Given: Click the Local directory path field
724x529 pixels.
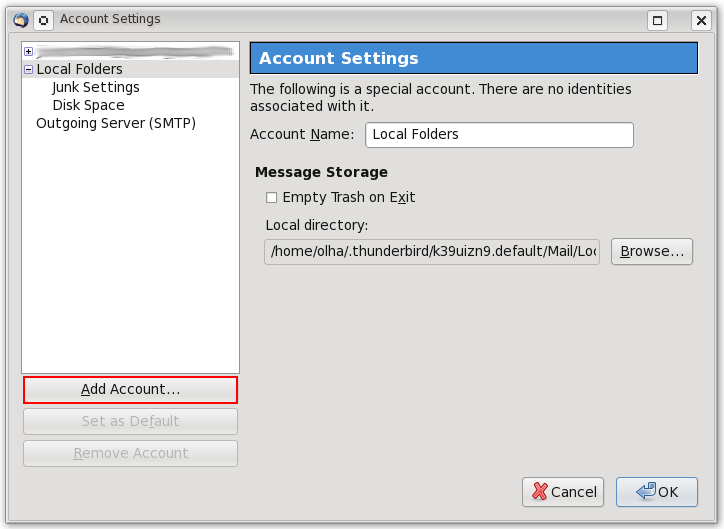Looking at the screenshot, I should [x=432, y=251].
